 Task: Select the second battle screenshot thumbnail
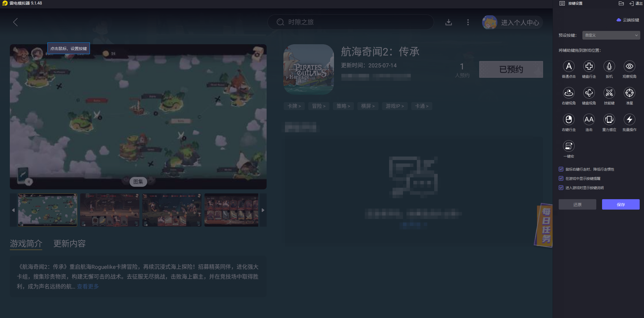coord(110,210)
